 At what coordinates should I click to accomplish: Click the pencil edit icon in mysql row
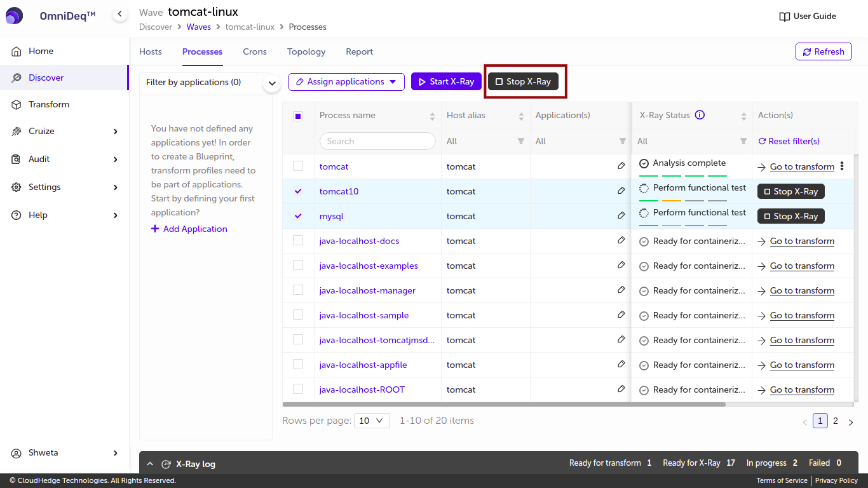(621, 215)
